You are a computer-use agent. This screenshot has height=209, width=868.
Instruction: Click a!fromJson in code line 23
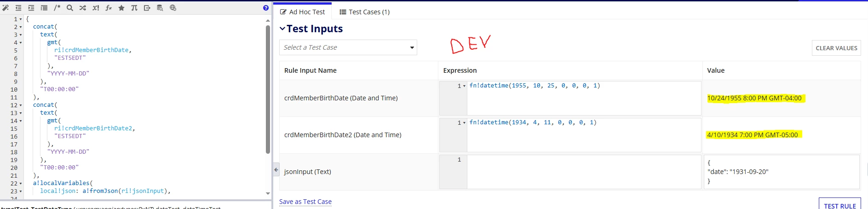100,191
